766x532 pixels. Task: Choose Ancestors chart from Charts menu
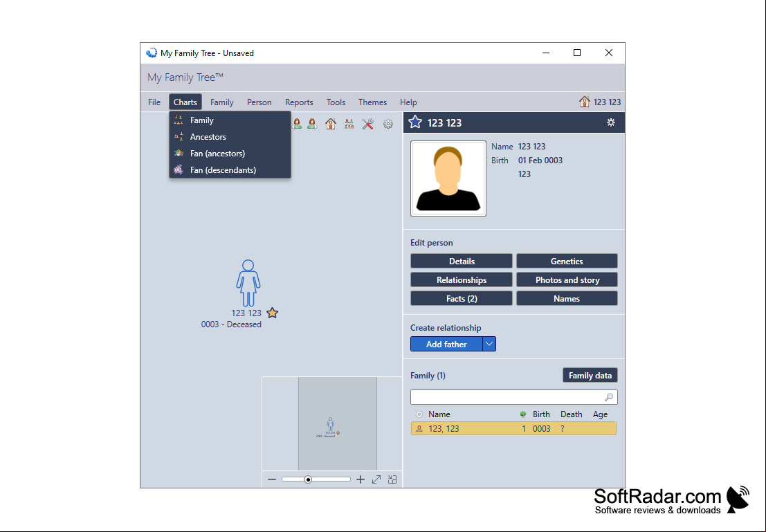click(x=230, y=137)
